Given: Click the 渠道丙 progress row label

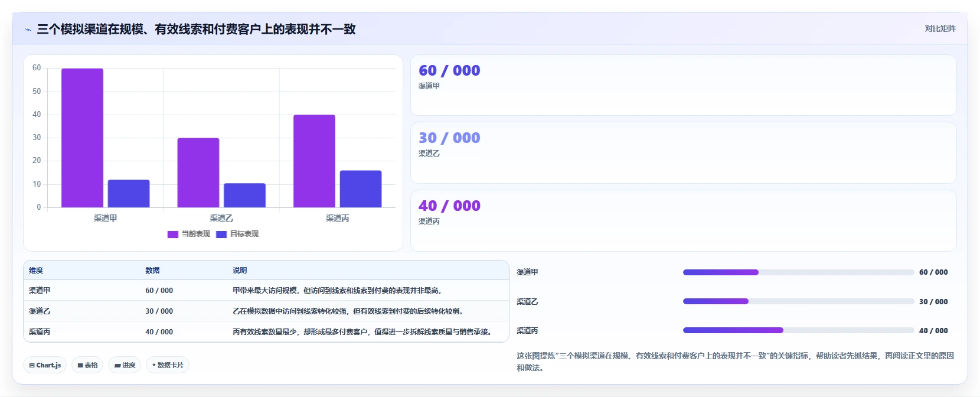Looking at the screenshot, I should [x=527, y=331].
